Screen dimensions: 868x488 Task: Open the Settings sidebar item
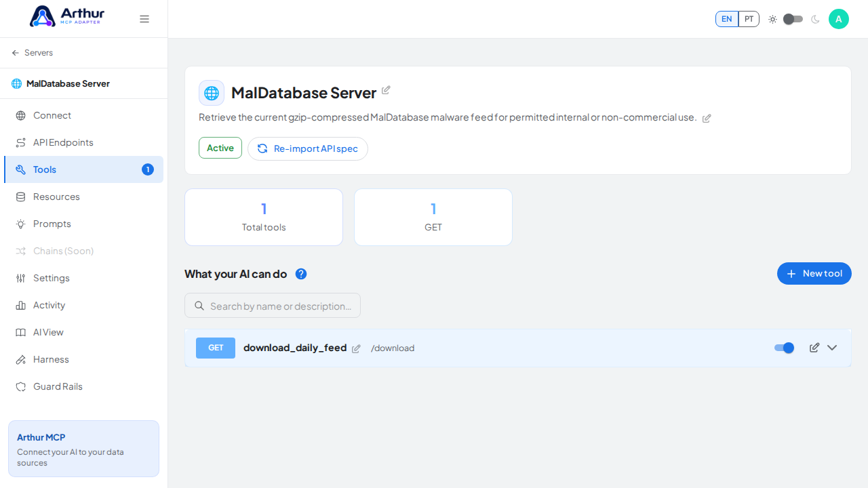83,278
